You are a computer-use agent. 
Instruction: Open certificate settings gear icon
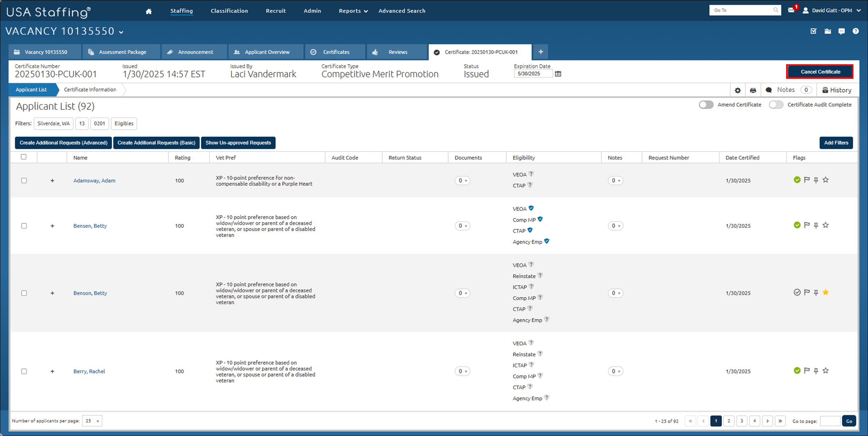point(738,90)
